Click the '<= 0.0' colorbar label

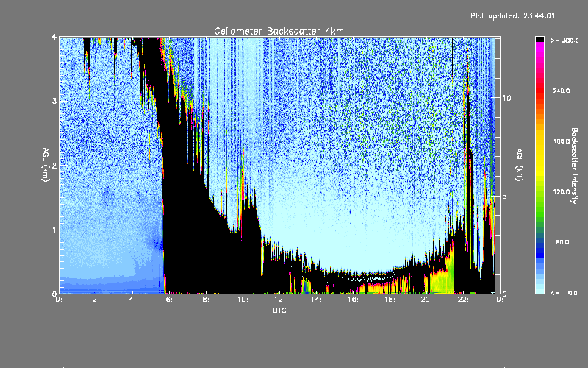pyautogui.click(x=564, y=293)
